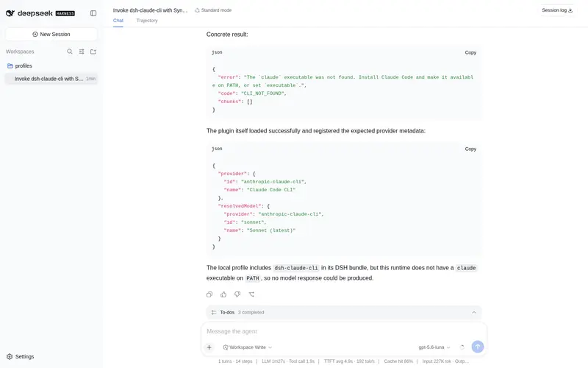Add new workspace folder icon
The height and width of the screenshot is (368, 588).
click(x=93, y=52)
